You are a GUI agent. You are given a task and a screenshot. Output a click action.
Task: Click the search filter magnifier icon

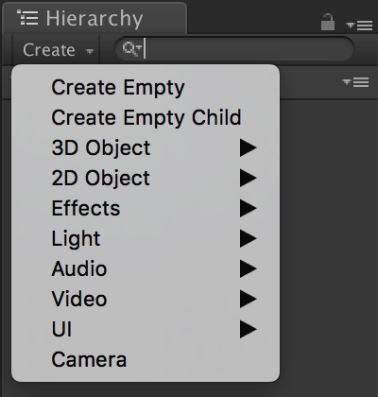pyautogui.click(x=132, y=49)
